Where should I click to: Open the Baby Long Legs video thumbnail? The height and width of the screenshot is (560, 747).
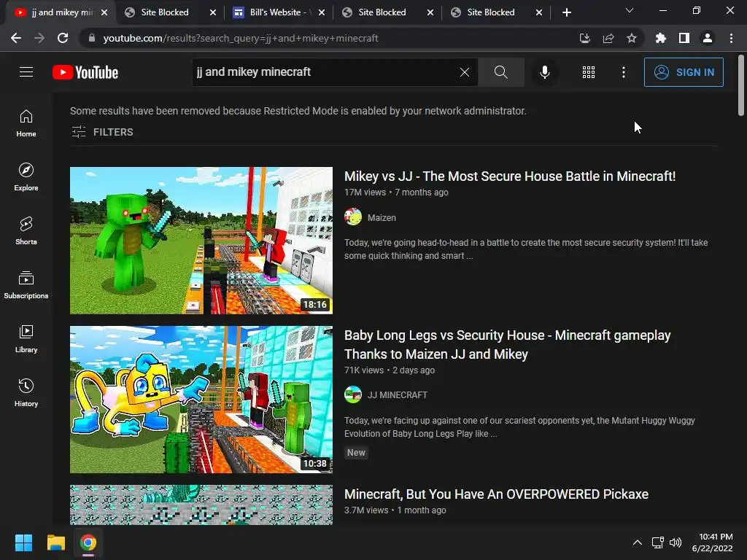coord(201,400)
